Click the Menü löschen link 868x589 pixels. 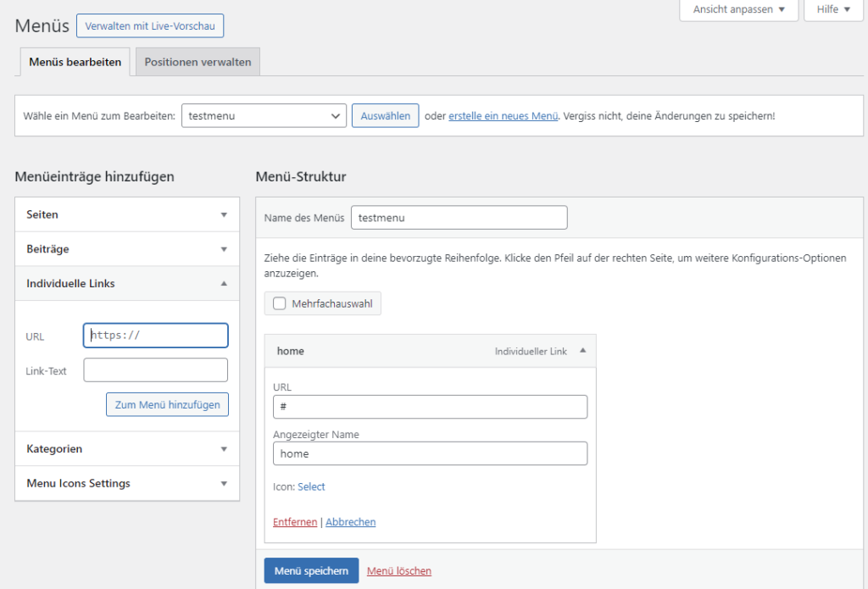click(398, 571)
